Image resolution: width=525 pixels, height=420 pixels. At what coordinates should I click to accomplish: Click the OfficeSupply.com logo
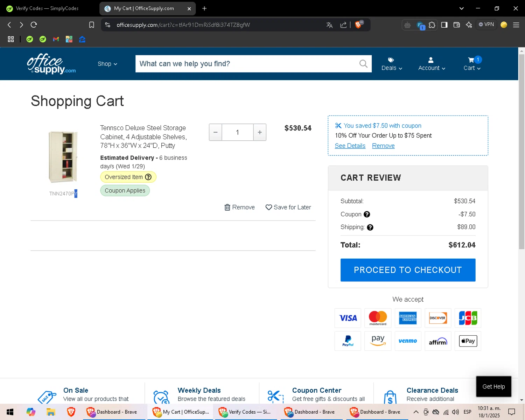click(51, 64)
